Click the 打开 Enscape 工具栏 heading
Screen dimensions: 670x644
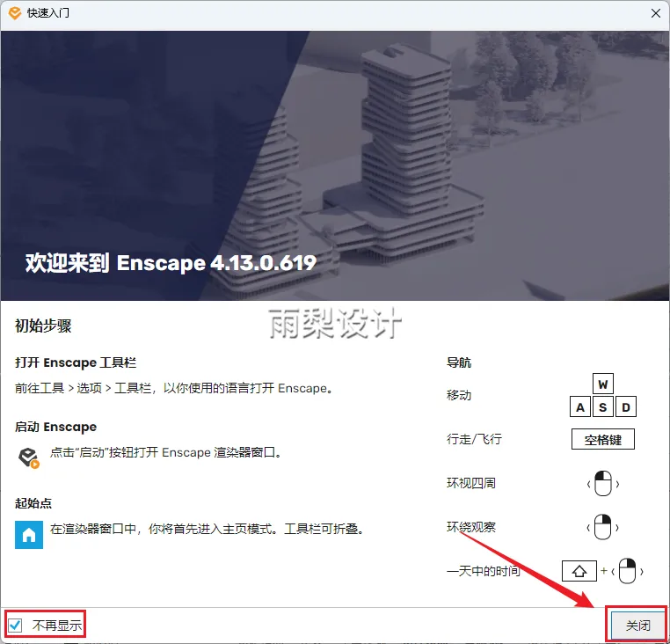(x=76, y=362)
